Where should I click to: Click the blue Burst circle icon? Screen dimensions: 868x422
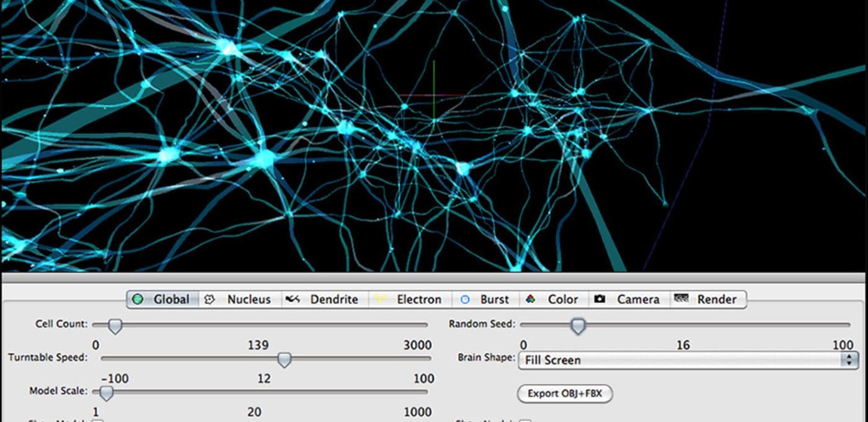pyautogui.click(x=465, y=299)
